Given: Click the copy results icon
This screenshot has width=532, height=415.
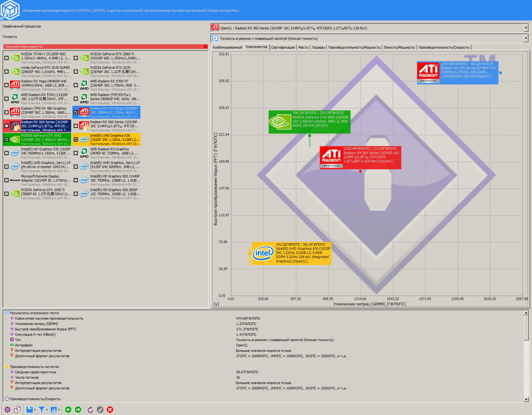Looking at the screenshot, I should (17, 410).
